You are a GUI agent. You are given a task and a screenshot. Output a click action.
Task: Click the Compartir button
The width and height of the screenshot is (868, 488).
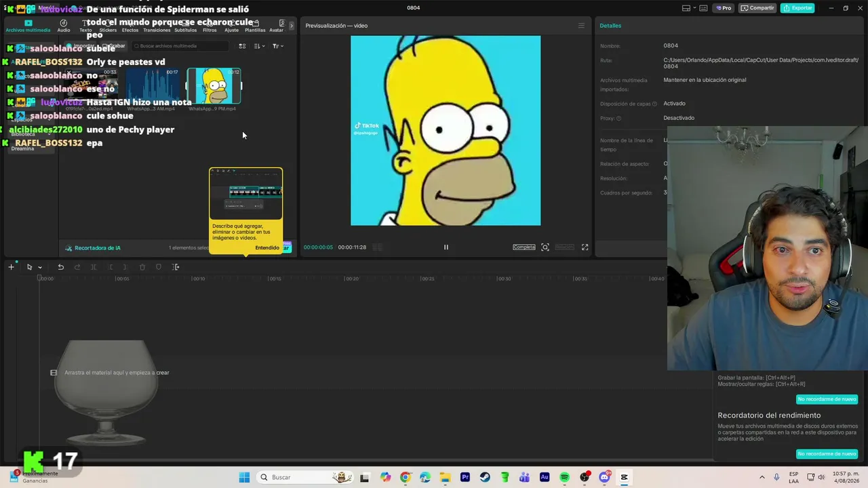coord(757,8)
